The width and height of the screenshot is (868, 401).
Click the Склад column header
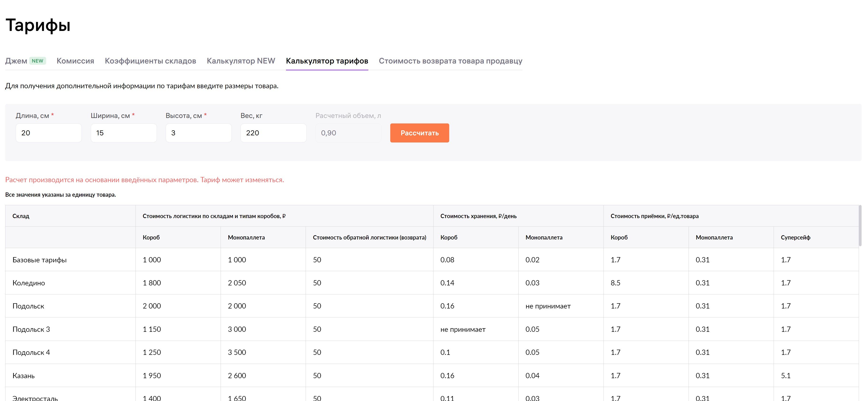coord(21,216)
